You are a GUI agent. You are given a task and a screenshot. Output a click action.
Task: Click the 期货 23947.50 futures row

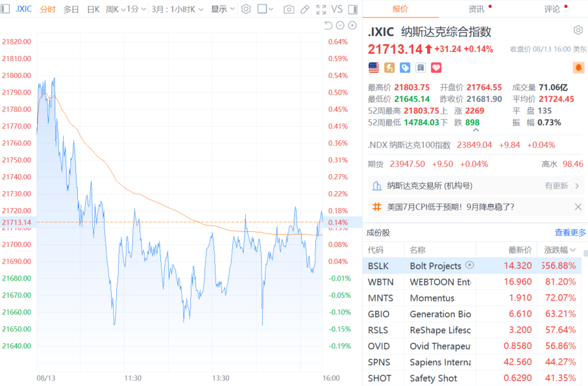[475, 164]
